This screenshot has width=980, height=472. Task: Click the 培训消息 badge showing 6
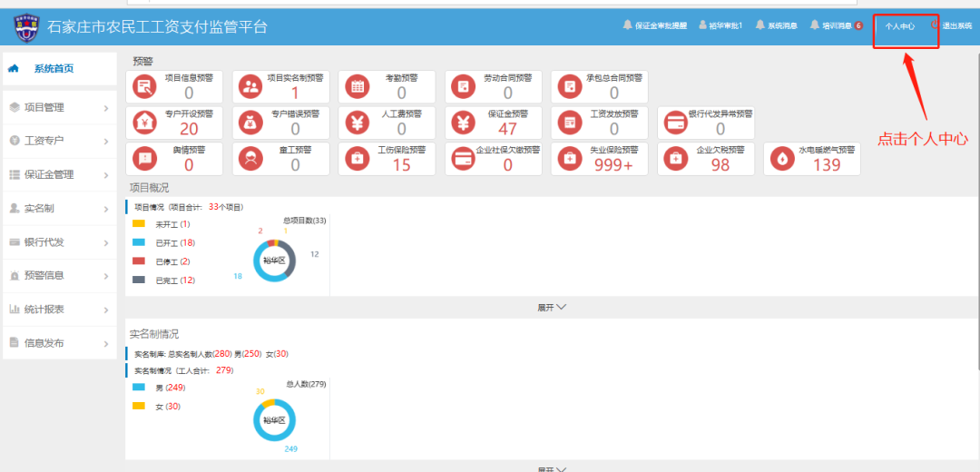pyautogui.click(x=858, y=25)
